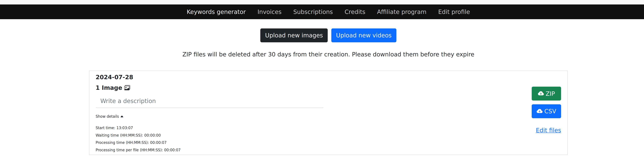Click the picture icon beside 1 Image
The image size is (644, 167).
pos(127,88)
